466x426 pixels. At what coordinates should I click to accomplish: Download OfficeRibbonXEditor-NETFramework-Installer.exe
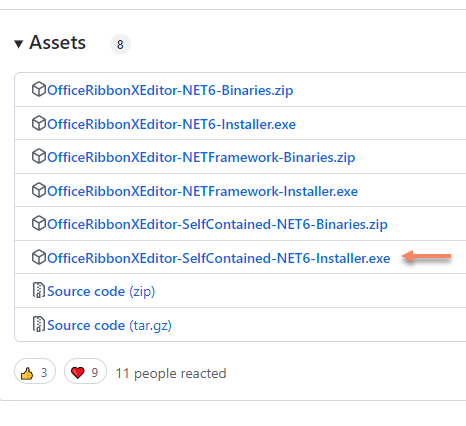[x=202, y=191]
